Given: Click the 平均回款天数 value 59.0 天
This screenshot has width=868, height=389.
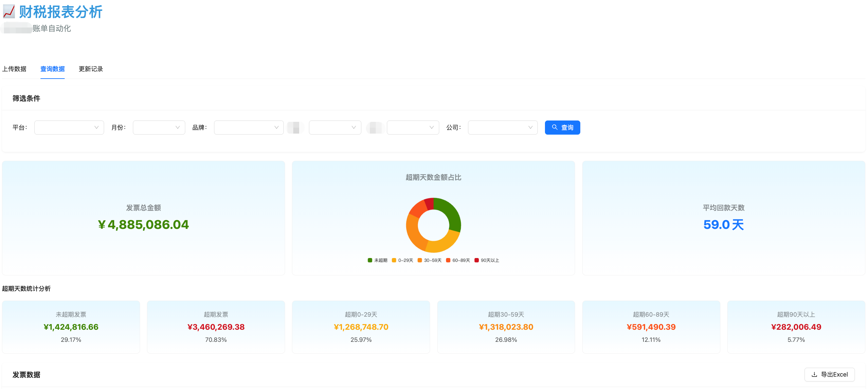Looking at the screenshot, I should (x=723, y=225).
